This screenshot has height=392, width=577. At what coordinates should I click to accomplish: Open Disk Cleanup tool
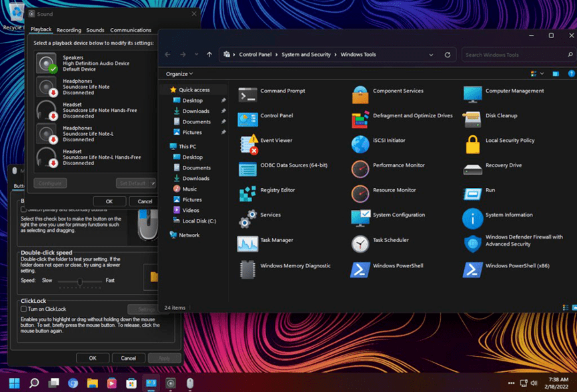coord(473,119)
